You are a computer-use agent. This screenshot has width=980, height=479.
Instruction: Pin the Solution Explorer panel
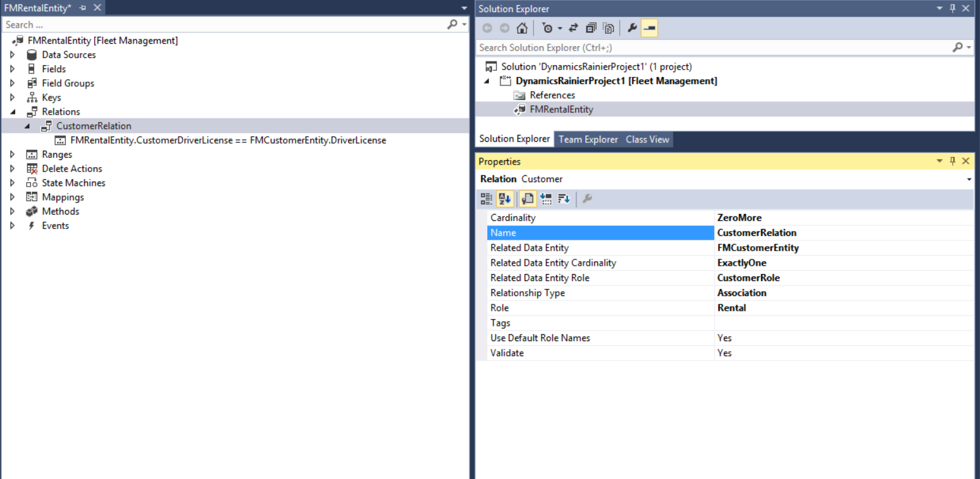[953, 8]
